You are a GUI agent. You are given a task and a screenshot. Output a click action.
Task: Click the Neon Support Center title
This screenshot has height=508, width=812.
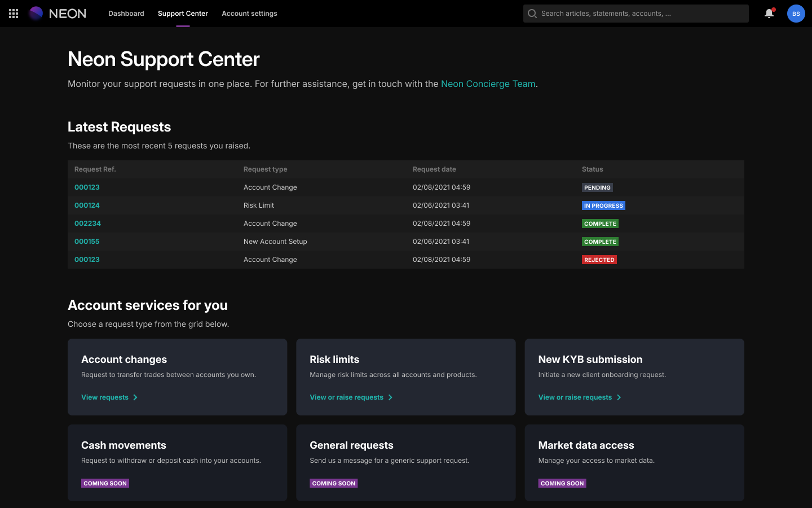[x=164, y=59]
